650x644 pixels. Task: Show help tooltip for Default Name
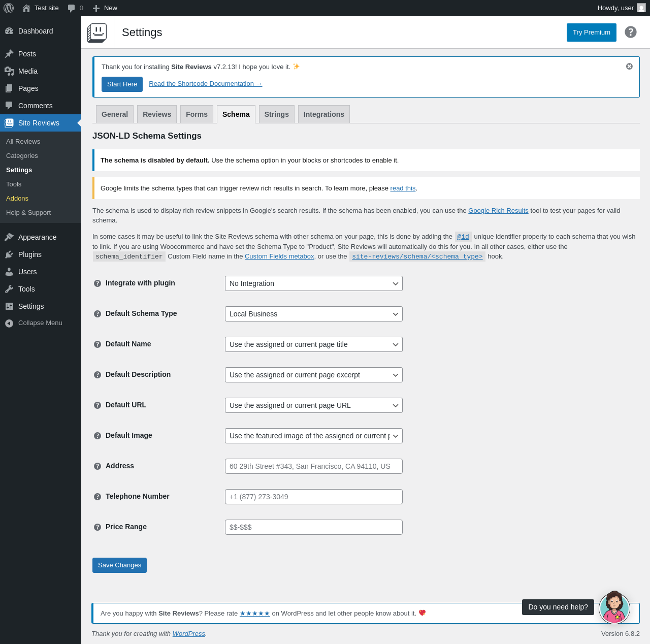(x=97, y=344)
